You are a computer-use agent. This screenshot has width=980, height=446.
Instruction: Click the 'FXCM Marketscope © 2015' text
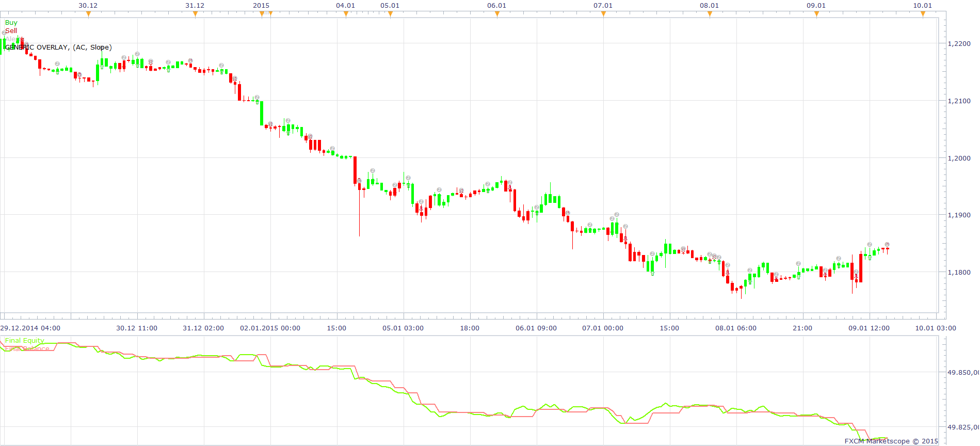click(x=891, y=441)
